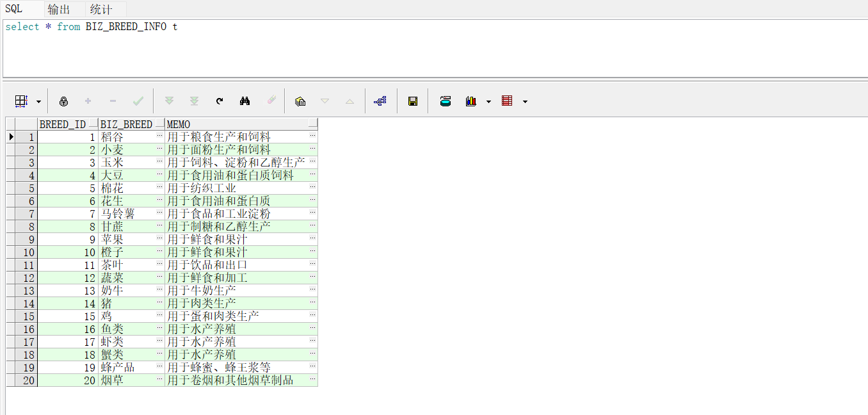
Task: Select the SQL tab
Action: pyautogui.click(x=14, y=9)
